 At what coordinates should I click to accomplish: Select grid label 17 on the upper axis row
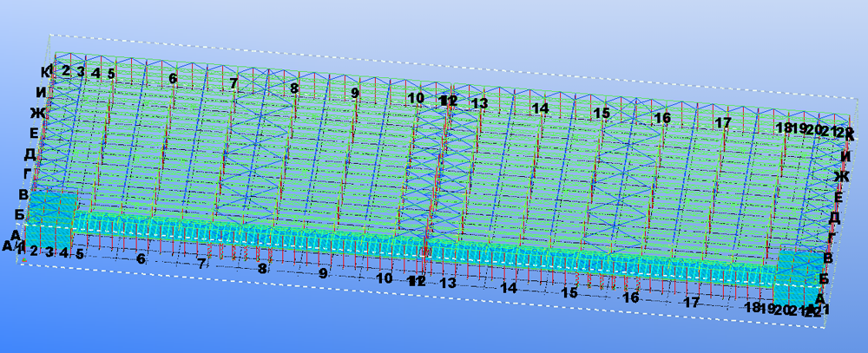tap(722, 122)
